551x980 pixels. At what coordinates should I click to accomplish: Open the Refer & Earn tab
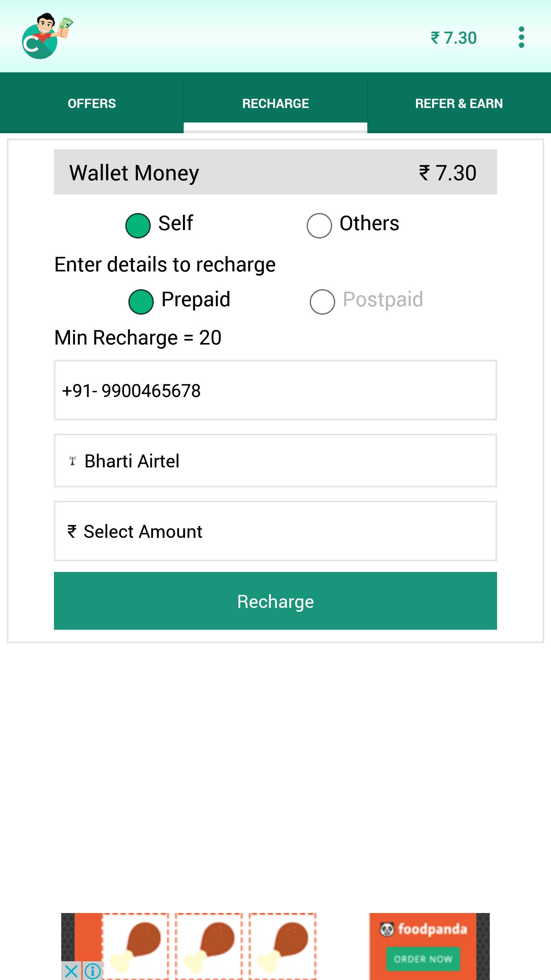coord(459,103)
